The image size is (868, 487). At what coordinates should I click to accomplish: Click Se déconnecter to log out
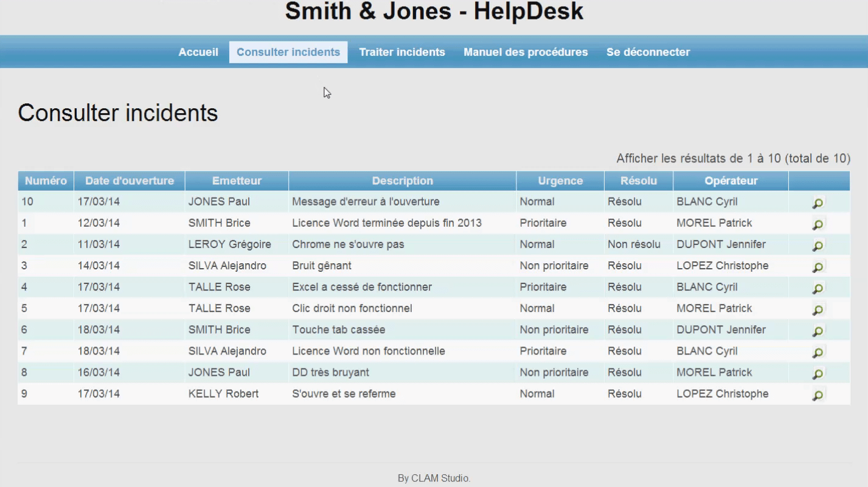pos(648,52)
